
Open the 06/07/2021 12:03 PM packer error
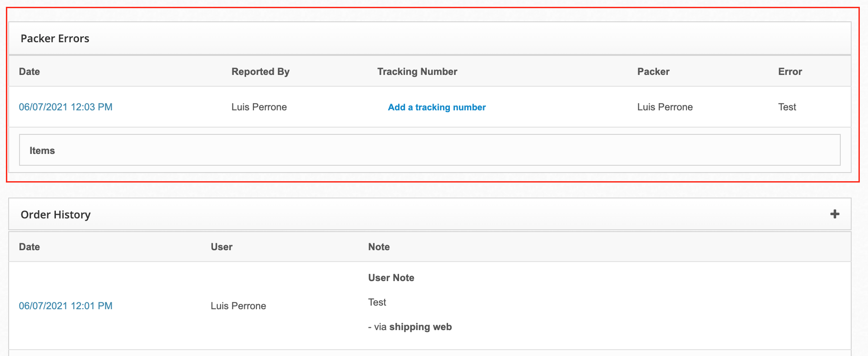(66, 107)
